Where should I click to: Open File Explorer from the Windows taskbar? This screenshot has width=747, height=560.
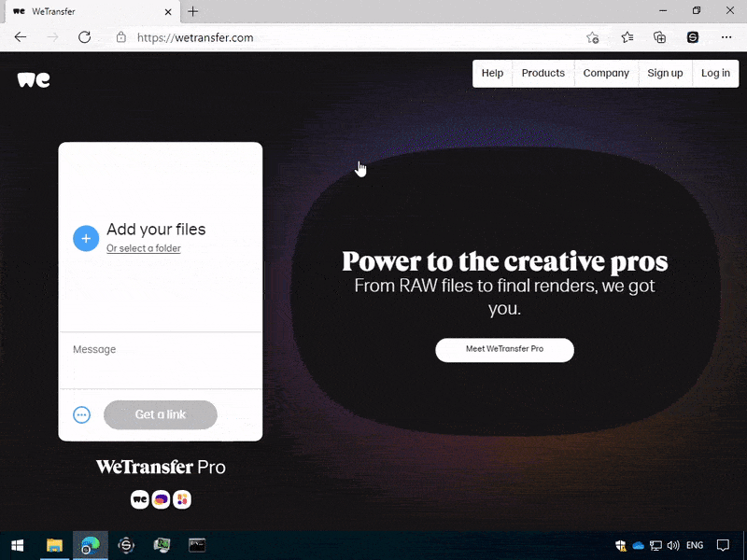55,545
